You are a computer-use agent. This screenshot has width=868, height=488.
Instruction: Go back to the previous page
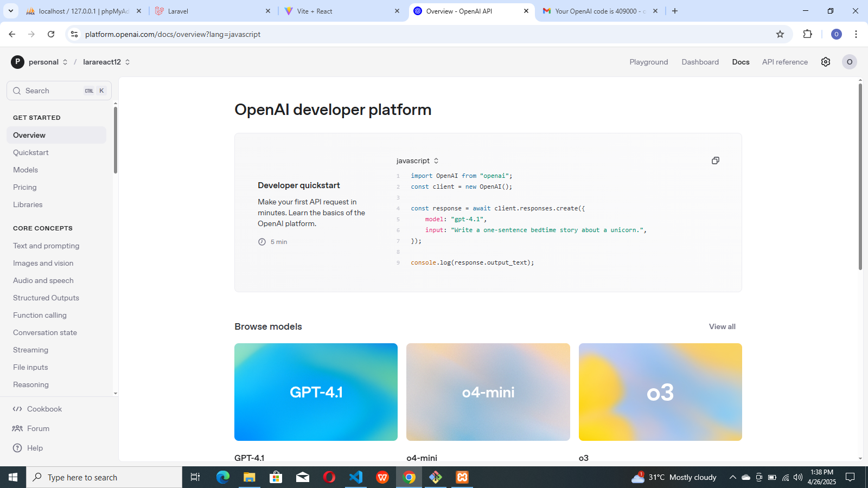[x=12, y=34]
